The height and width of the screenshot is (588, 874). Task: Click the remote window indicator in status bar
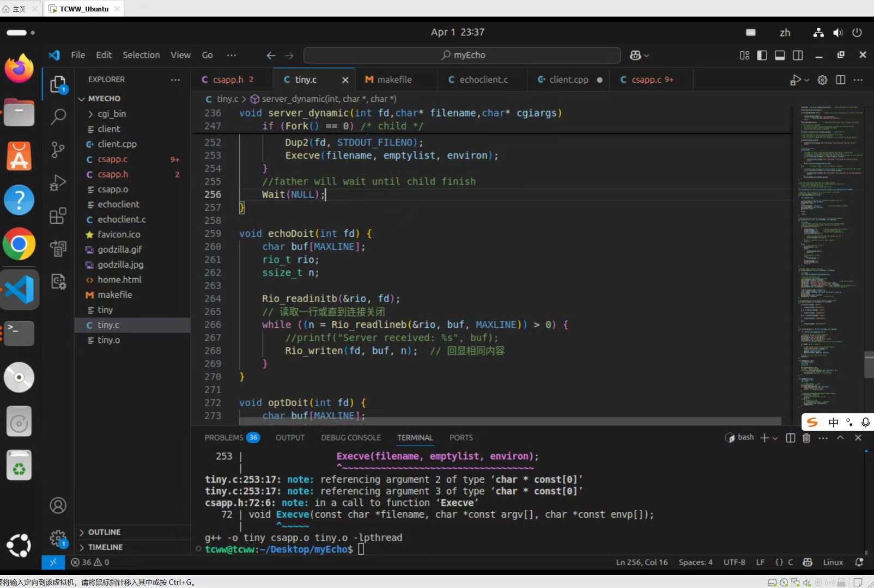point(53,562)
